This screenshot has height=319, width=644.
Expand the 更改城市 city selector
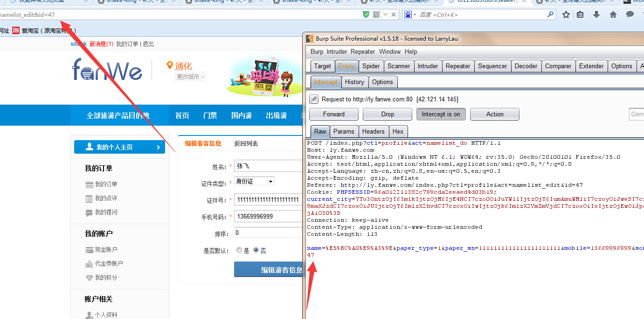point(191,77)
